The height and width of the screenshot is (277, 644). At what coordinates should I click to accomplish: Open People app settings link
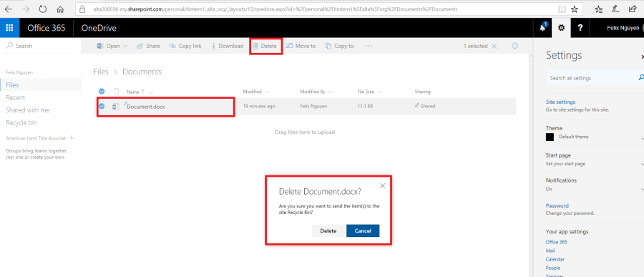tap(552, 268)
